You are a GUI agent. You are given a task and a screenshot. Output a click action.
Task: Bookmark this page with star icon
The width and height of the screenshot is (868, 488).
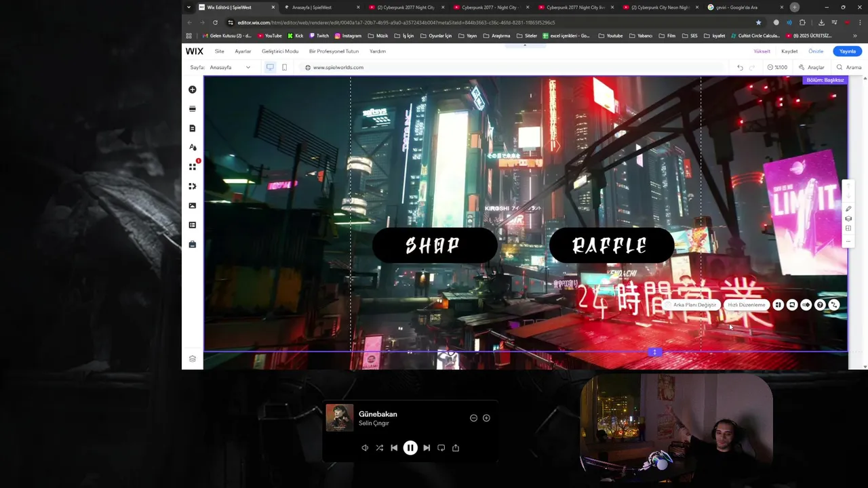tap(758, 22)
